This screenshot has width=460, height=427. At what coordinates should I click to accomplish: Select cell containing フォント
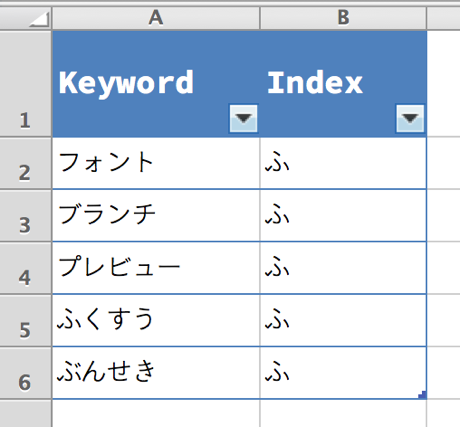click(156, 163)
